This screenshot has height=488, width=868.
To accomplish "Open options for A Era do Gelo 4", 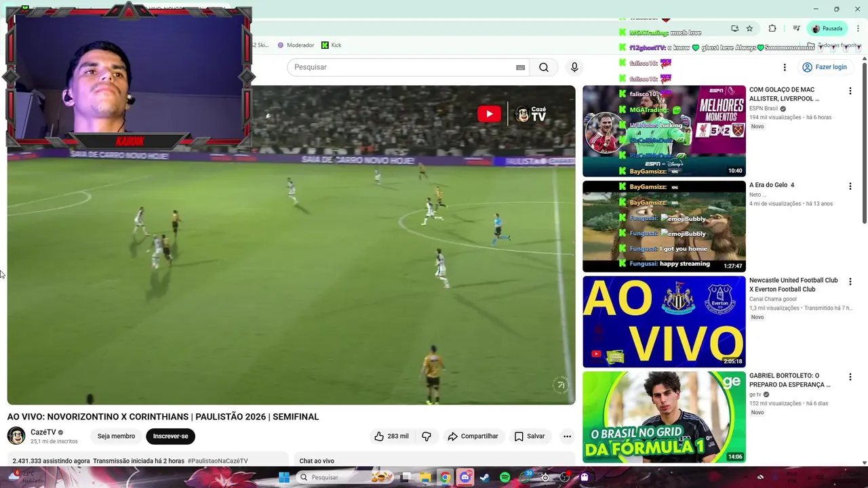I will [850, 186].
